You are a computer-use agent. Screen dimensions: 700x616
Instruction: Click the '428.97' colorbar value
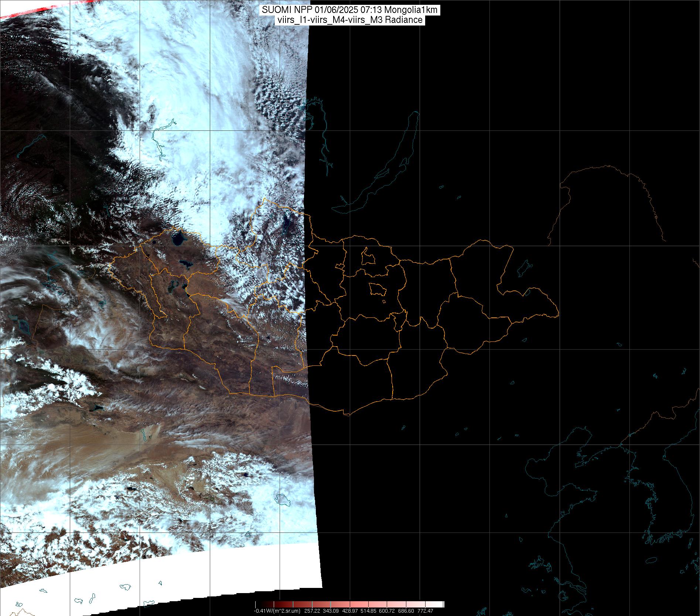tap(350, 611)
